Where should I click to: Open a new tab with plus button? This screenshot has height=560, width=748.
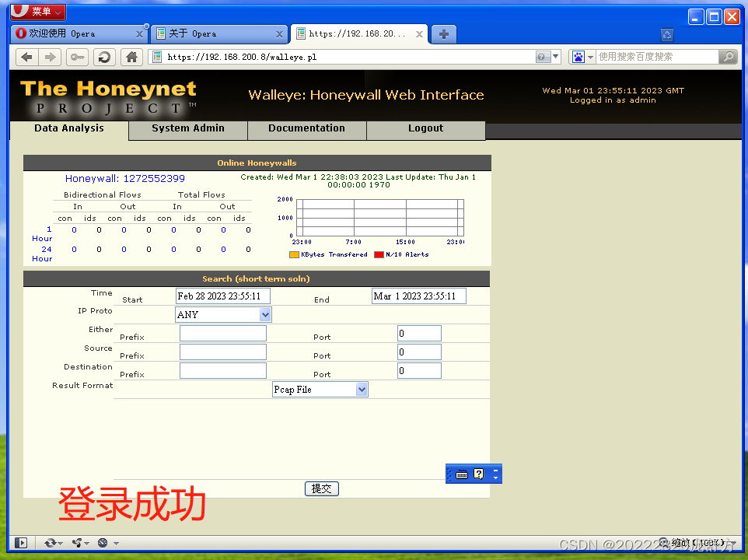[x=444, y=34]
